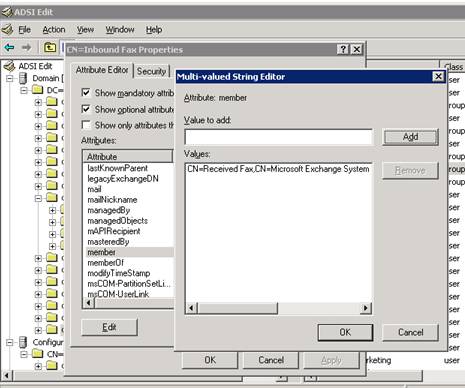
Task: Click the forward arrow toolbar icon
Action: click(26, 48)
